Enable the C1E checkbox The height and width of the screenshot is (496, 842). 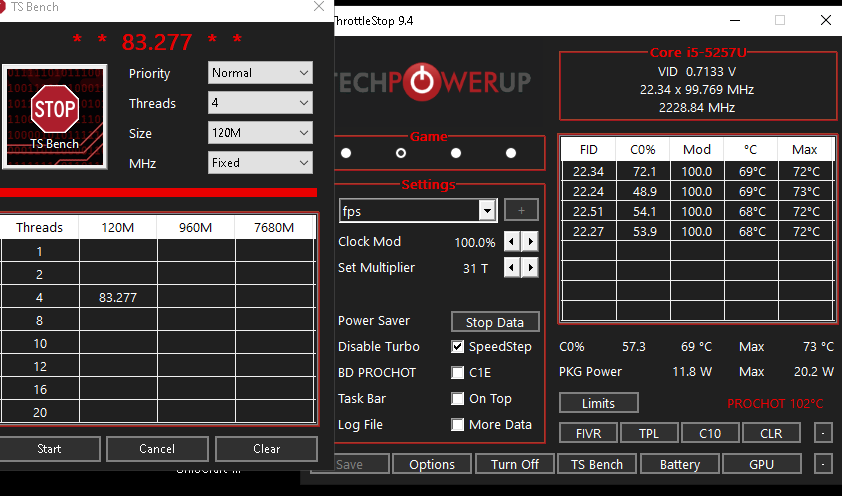[458, 373]
